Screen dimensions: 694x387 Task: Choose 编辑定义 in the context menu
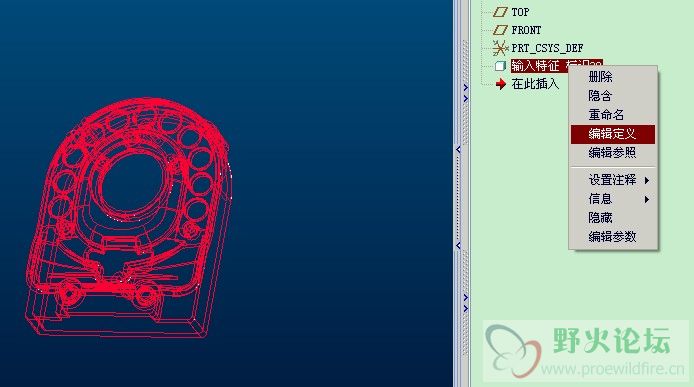click(x=613, y=134)
